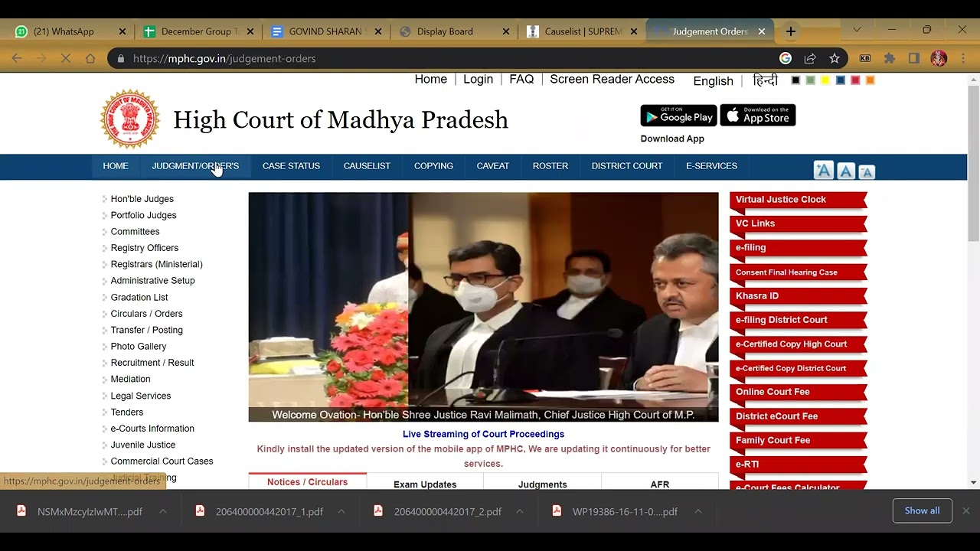This screenshot has width=980, height=551.
Task: Open DISTRICT COURT menu
Action: tap(627, 166)
